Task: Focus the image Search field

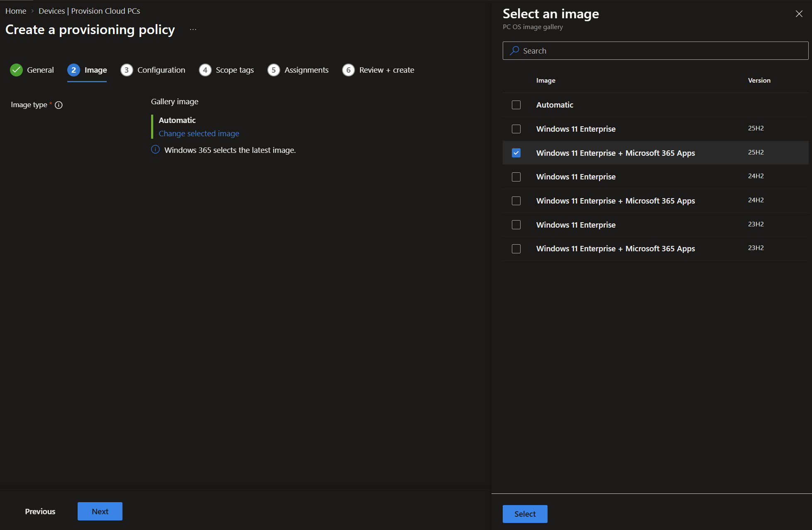Action: tap(655, 51)
